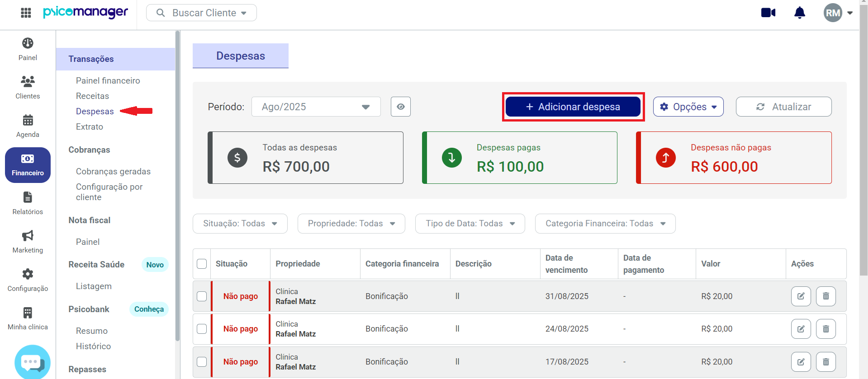Open the Propriedade: Todas filter

tap(351, 224)
